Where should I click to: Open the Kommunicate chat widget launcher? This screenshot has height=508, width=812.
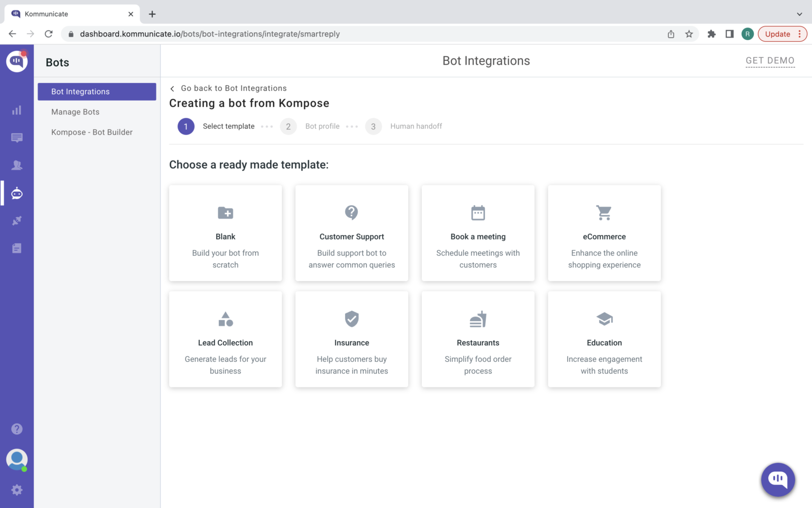(778, 479)
